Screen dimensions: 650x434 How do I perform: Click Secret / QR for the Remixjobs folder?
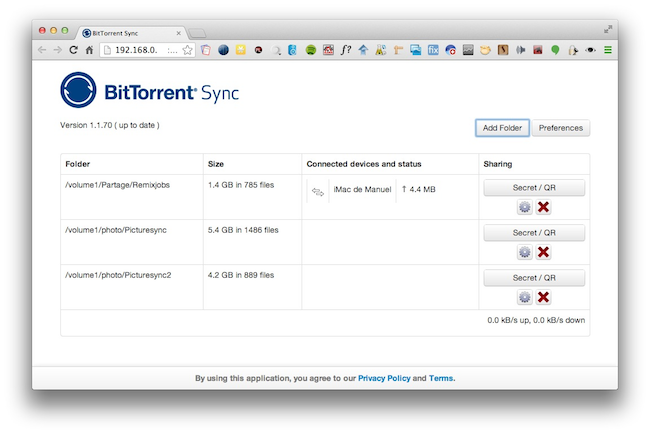coord(534,188)
